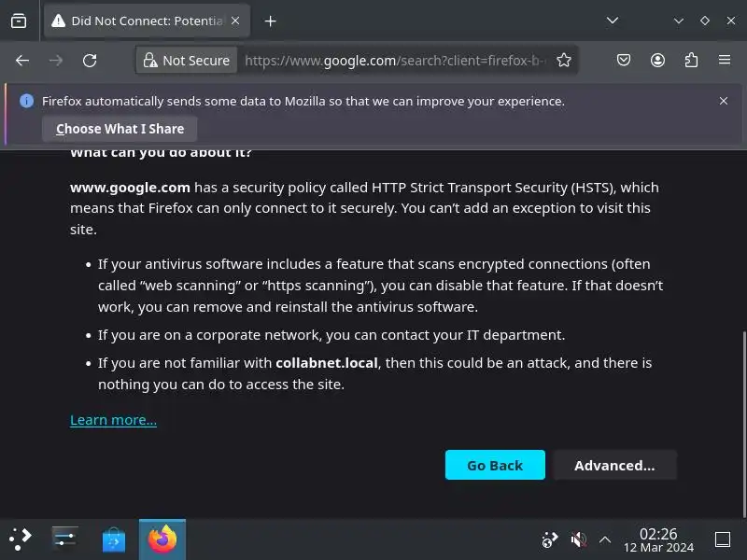Expand the hidden system tray icons arrow
Viewport: 747px width, 560px height.
pos(605,539)
